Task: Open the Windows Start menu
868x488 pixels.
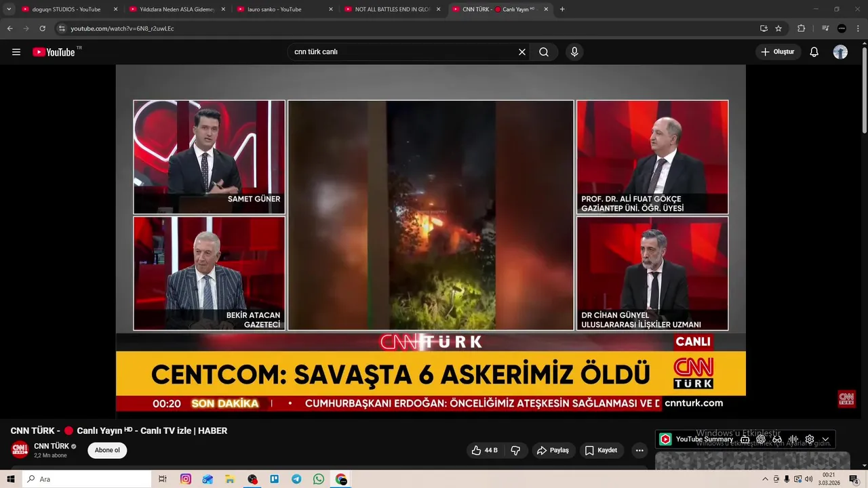Action: click(x=10, y=479)
